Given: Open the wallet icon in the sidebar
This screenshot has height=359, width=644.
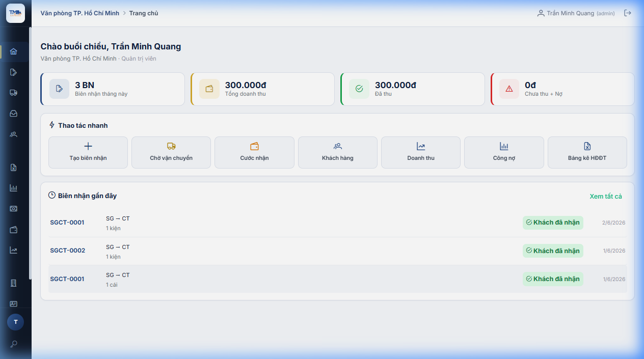Looking at the screenshot, I should pyautogui.click(x=14, y=230).
